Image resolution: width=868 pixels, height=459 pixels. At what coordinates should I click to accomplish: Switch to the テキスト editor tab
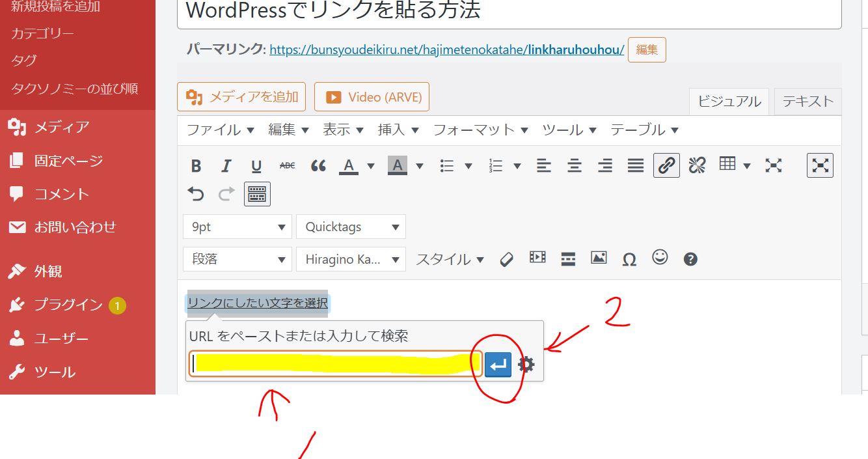[807, 101]
